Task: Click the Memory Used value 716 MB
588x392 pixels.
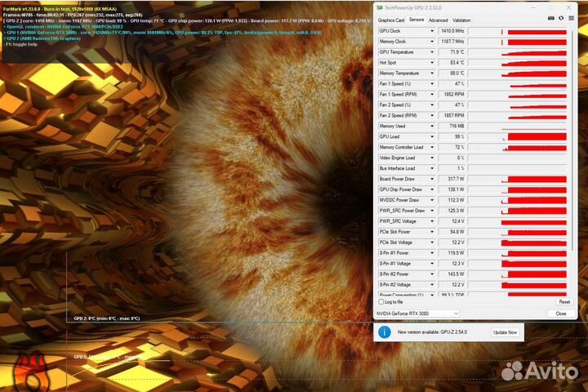Action: 452,126
